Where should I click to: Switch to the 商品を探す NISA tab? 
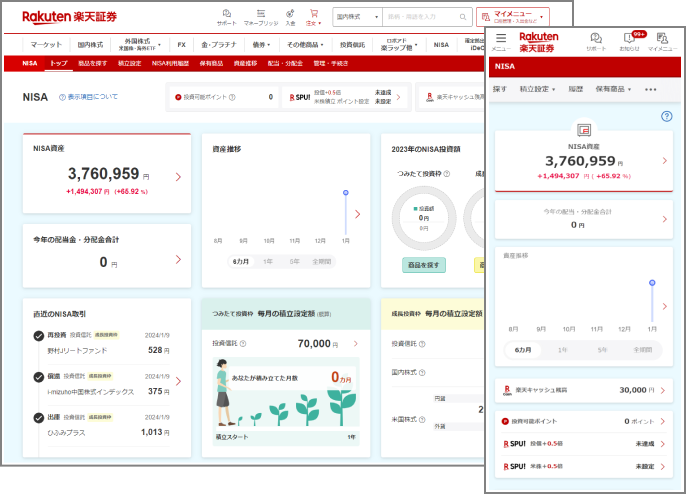tap(92, 63)
